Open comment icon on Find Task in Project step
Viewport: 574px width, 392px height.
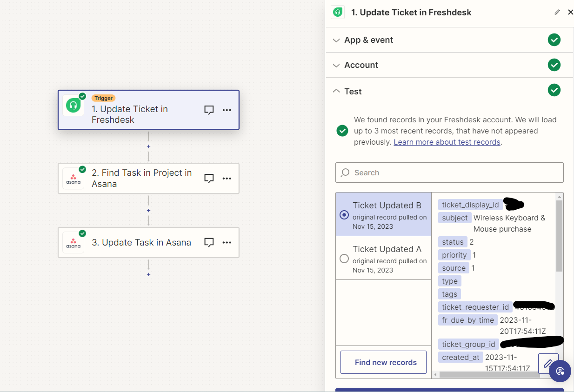[209, 179]
